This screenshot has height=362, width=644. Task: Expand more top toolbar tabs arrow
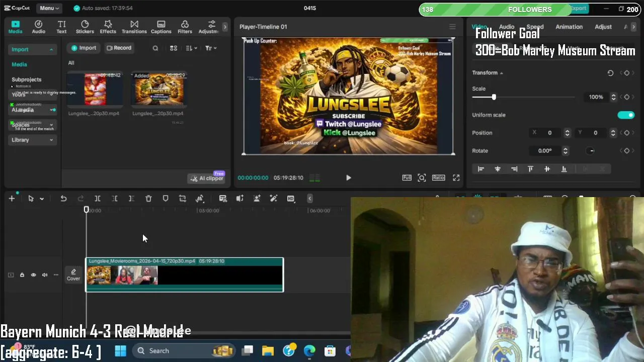coord(225,27)
